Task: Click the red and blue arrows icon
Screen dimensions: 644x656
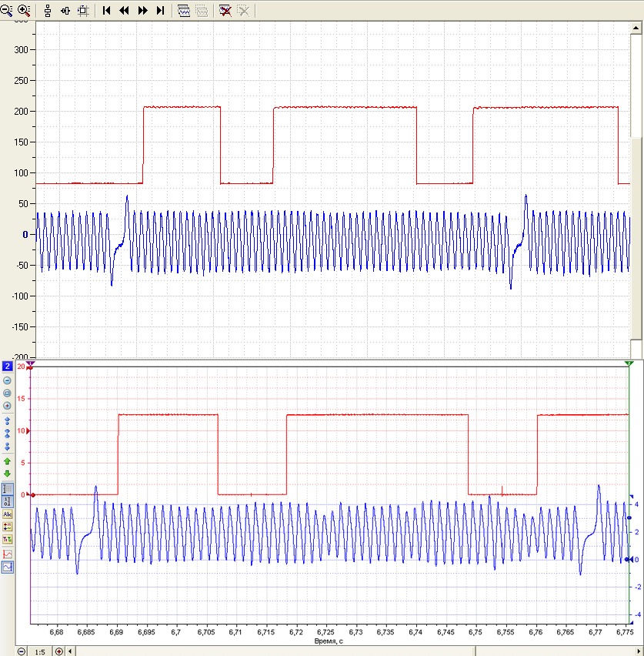Action: [x=7, y=527]
